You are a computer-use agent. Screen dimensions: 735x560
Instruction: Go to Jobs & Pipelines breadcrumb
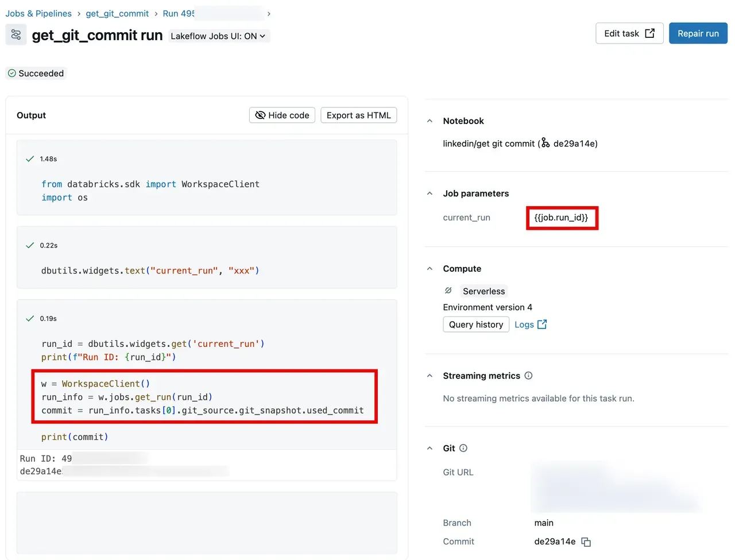(x=38, y=13)
